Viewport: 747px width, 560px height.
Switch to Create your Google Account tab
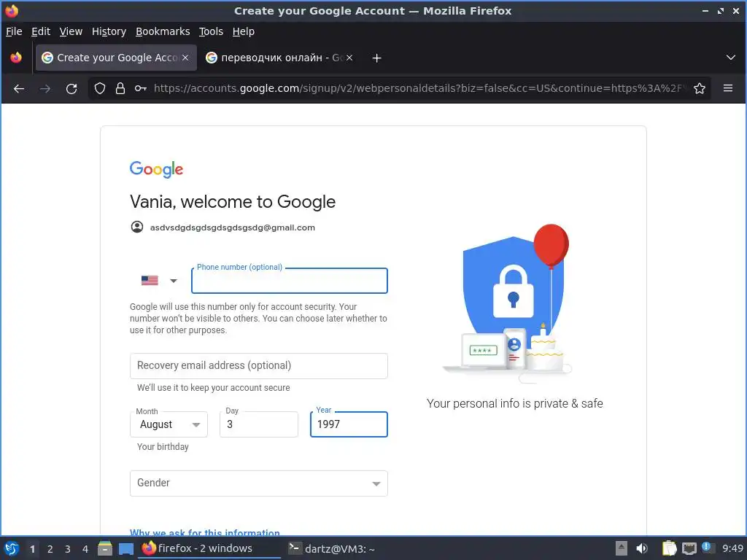tap(116, 58)
